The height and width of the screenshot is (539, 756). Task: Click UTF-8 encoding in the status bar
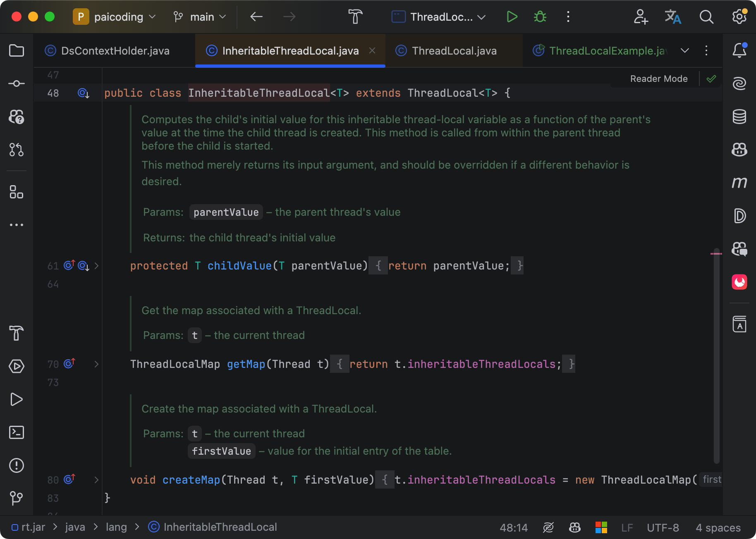coord(663,527)
